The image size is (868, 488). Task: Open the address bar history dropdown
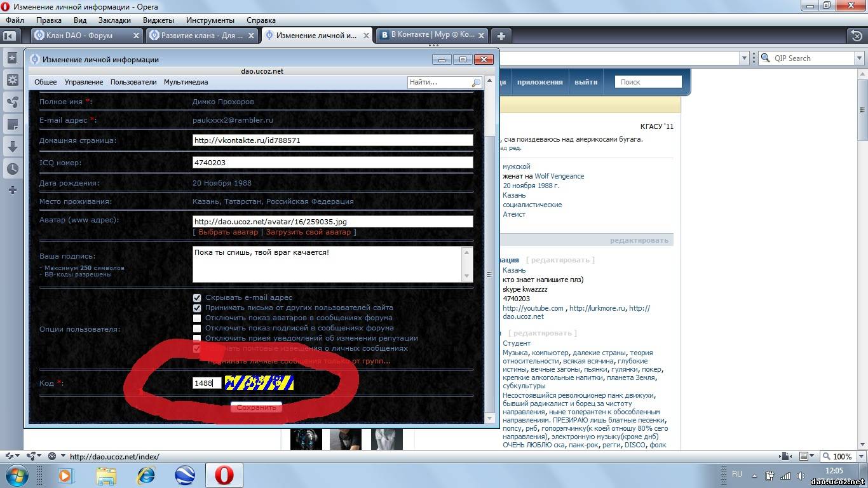coord(744,58)
